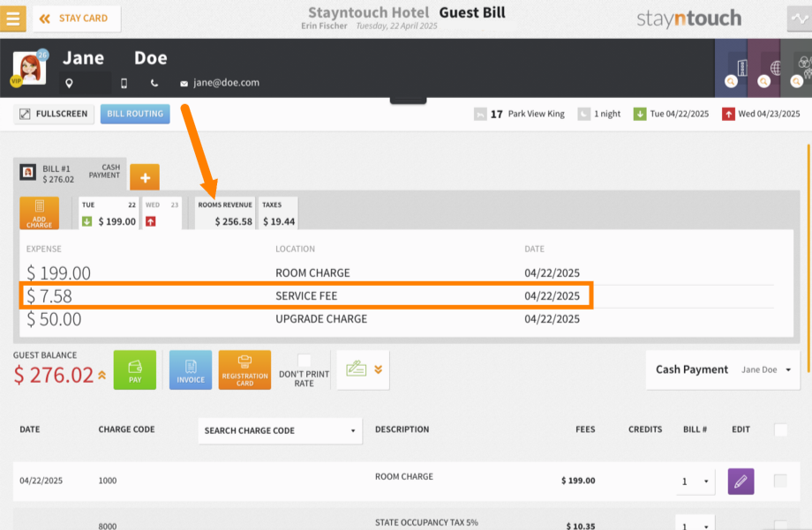
Task: Click the $ 199.00 Room Charge row
Action: [400, 272]
